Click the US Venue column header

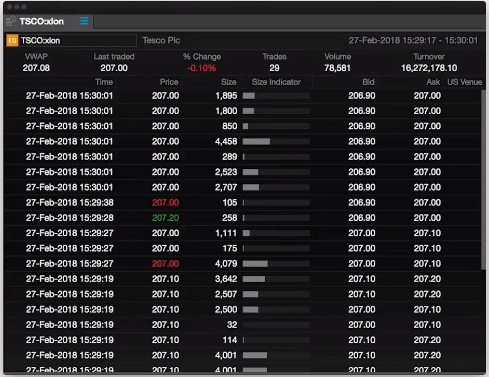(x=464, y=82)
